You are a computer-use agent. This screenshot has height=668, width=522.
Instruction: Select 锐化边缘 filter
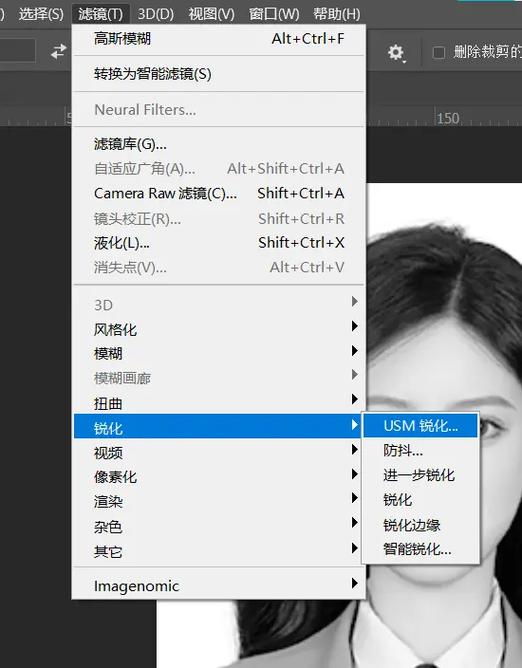click(421, 524)
